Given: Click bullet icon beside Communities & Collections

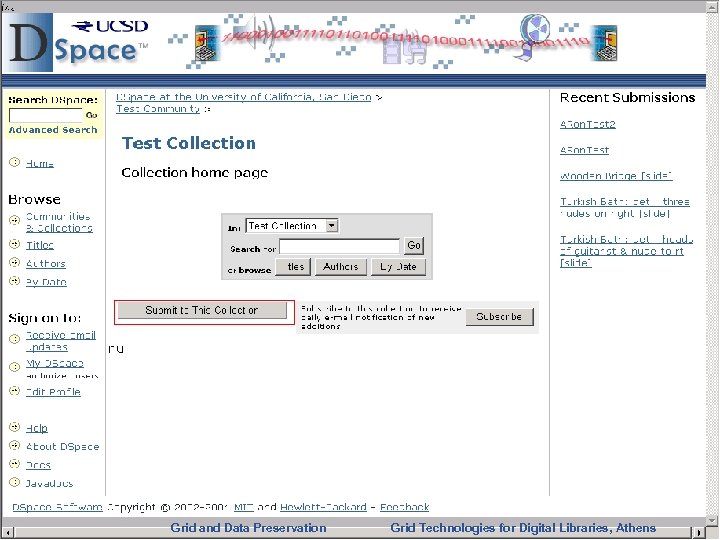Looking at the screenshot, I should tap(15, 220).
